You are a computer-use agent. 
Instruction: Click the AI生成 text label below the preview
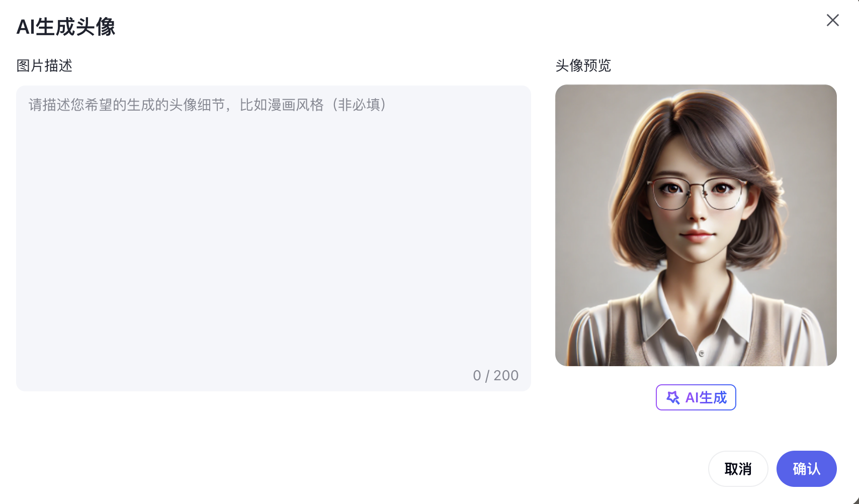tap(706, 397)
